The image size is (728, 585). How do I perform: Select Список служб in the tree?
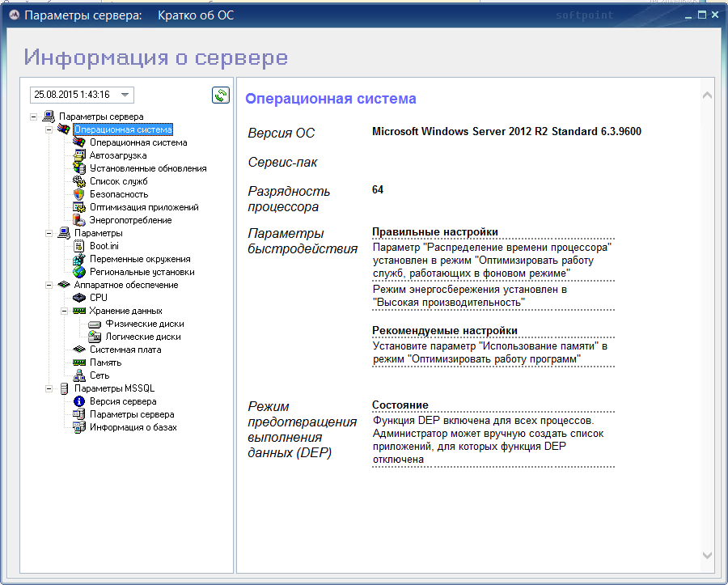click(x=118, y=181)
